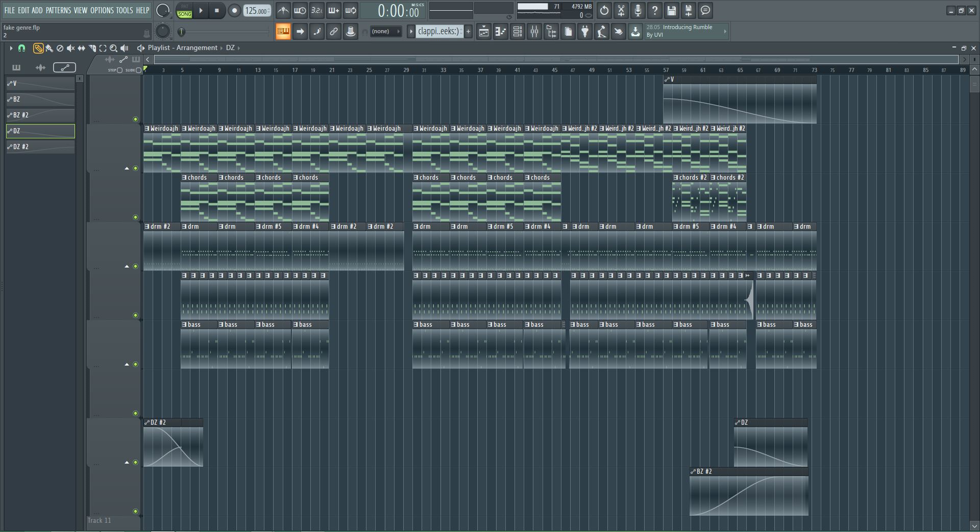The height and width of the screenshot is (532, 980).
Task: Open the EDIT menu
Action: [23, 10]
